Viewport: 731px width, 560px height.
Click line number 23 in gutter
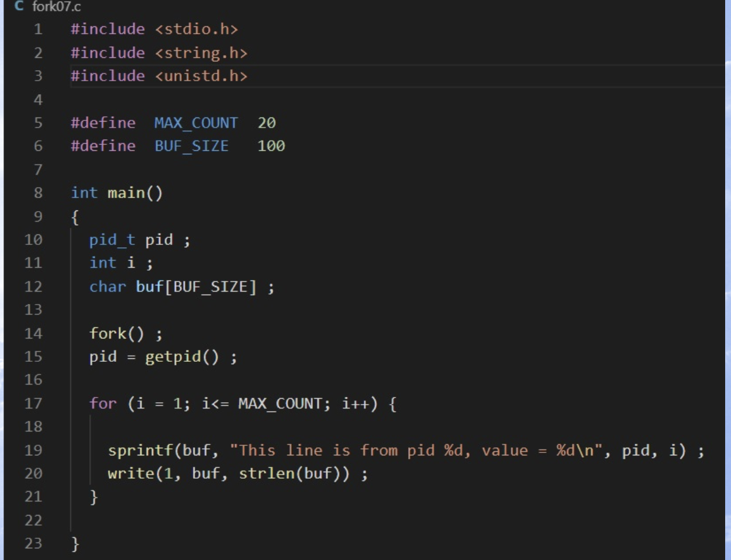coord(33,544)
